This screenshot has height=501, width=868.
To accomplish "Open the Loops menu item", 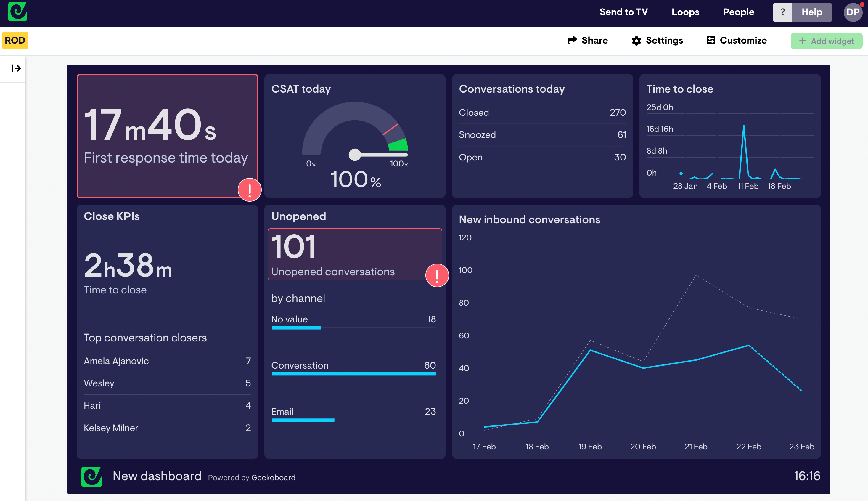I will [685, 12].
